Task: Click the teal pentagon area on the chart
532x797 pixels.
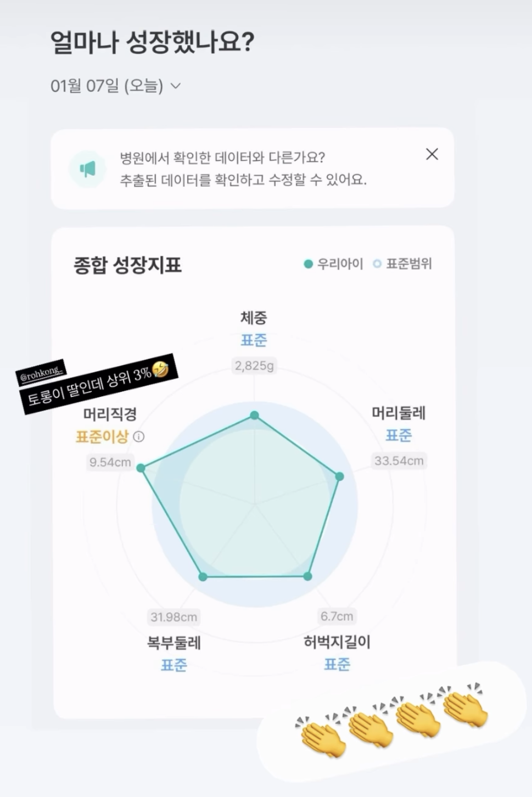Action: pos(254,505)
